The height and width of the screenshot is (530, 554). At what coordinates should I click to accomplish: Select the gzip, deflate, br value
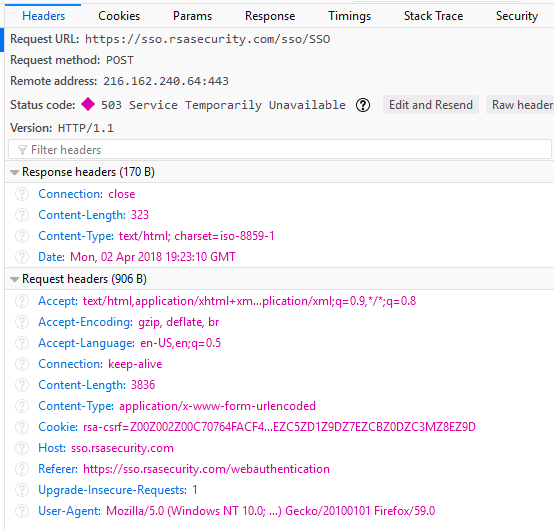pos(178,322)
